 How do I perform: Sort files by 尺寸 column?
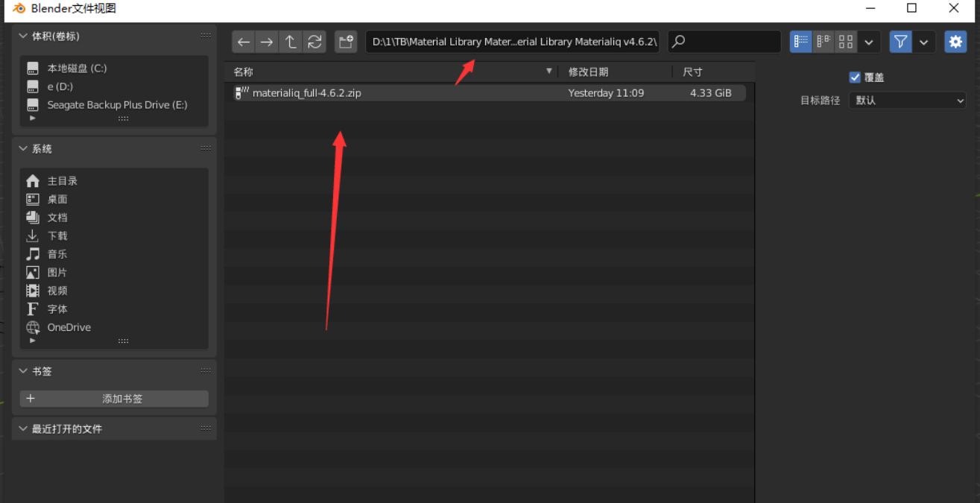coord(713,72)
